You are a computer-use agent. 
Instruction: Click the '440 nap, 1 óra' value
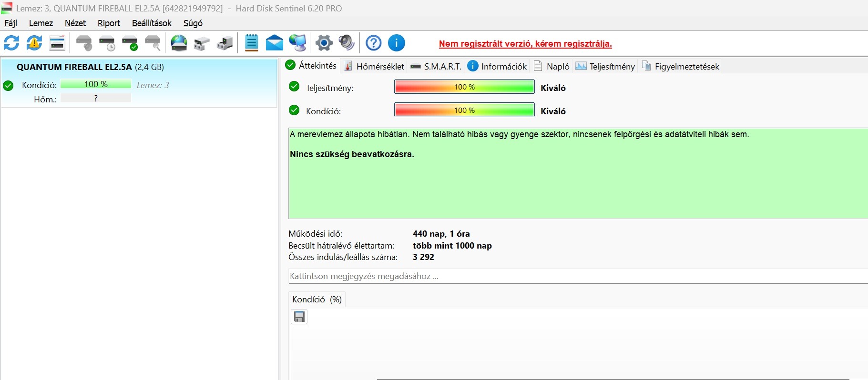[x=441, y=234]
